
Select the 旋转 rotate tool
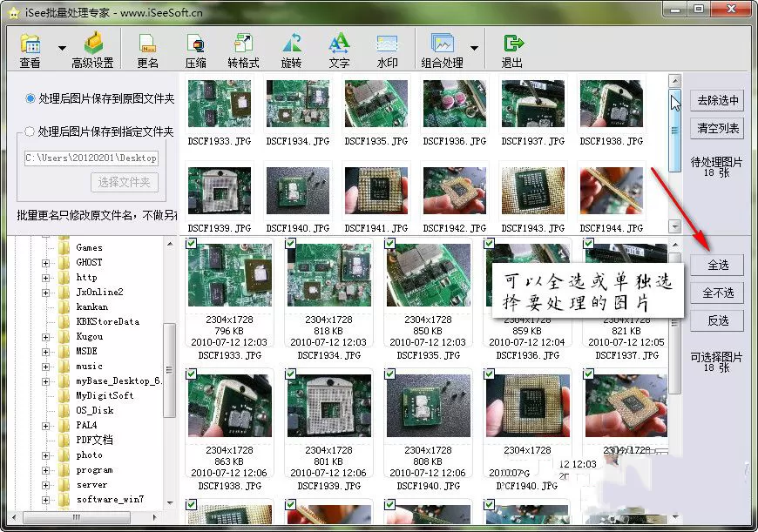pos(292,51)
